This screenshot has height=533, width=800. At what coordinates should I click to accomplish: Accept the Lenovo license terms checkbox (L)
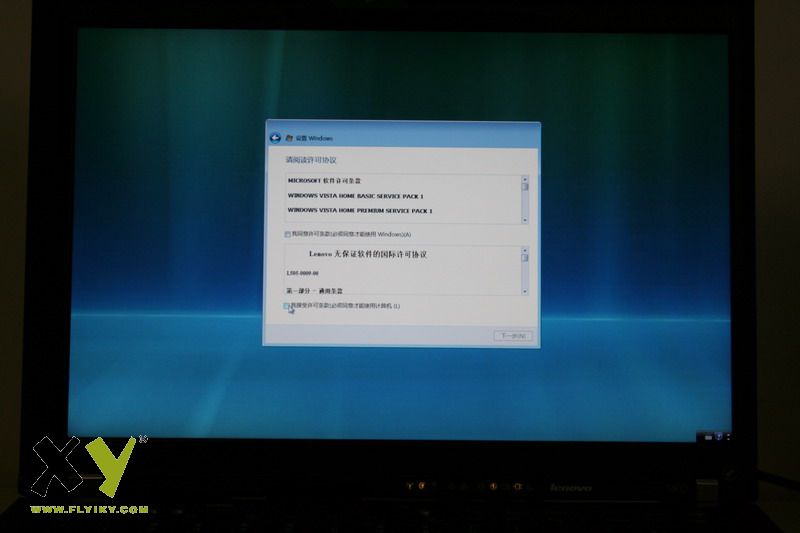287,306
